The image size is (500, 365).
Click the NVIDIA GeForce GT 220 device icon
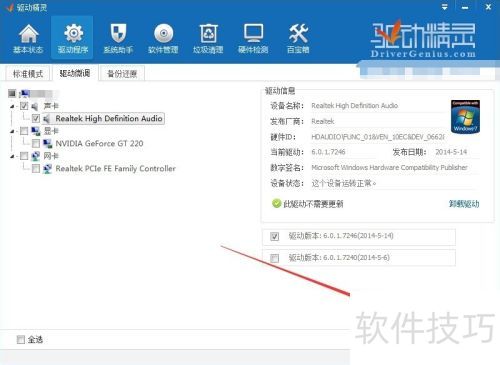click(48, 144)
